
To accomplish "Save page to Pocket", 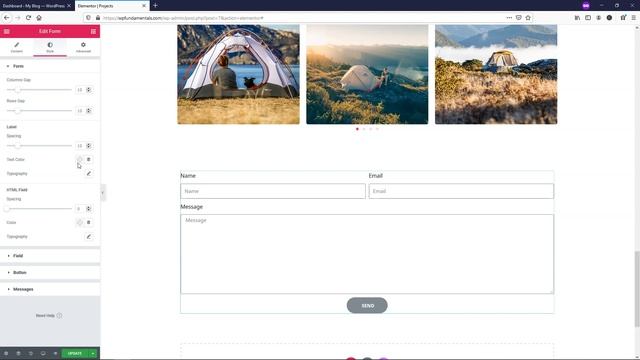I will (518, 18).
